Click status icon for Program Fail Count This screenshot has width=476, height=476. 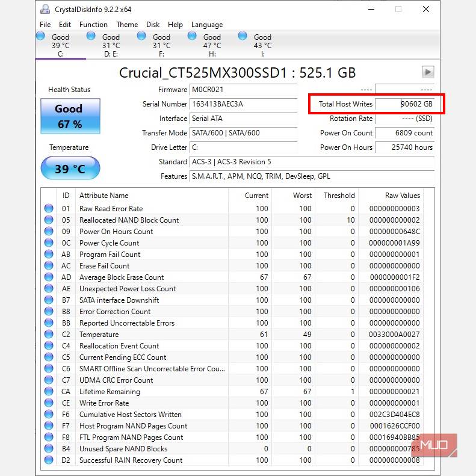(x=49, y=254)
